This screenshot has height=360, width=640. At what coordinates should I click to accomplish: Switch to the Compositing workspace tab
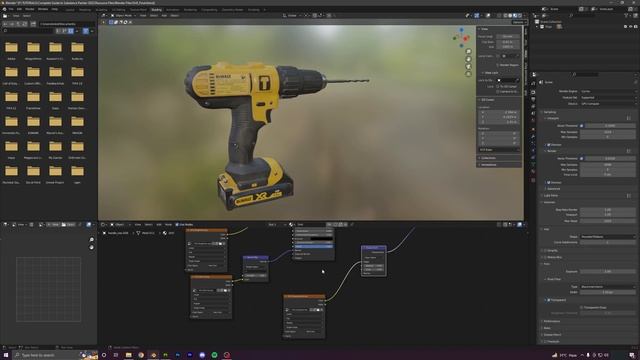209,9
